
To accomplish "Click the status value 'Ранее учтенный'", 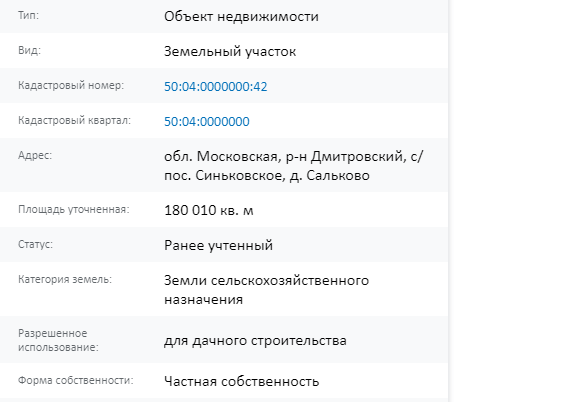I will coord(218,246).
